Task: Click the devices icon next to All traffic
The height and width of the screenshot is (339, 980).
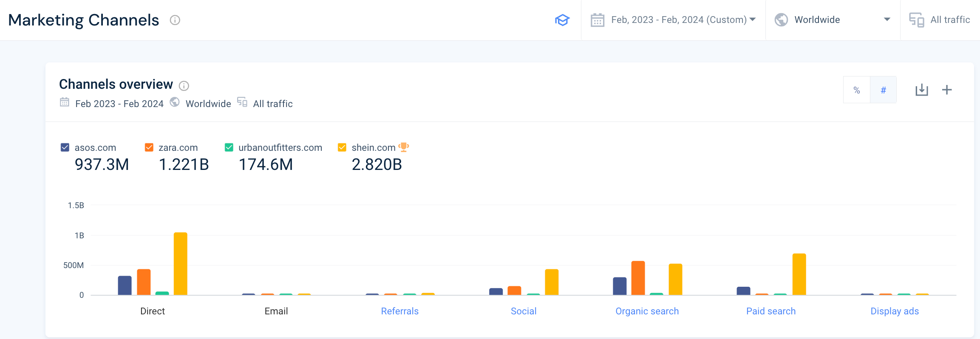Action: coord(917,20)
